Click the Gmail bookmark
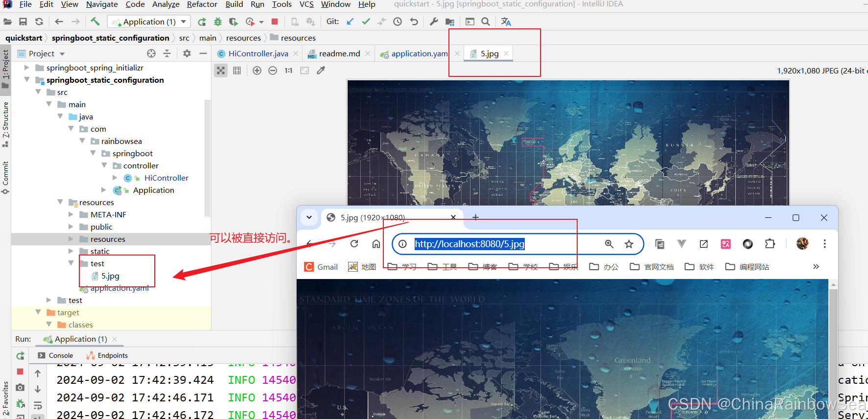Screen dimensions: 868x419 coord(321,267)
